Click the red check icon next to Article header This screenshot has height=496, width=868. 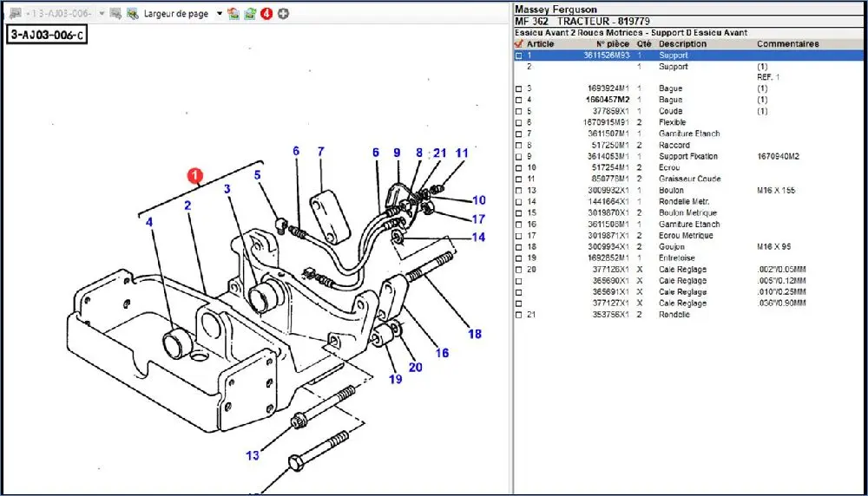[519, 43]
